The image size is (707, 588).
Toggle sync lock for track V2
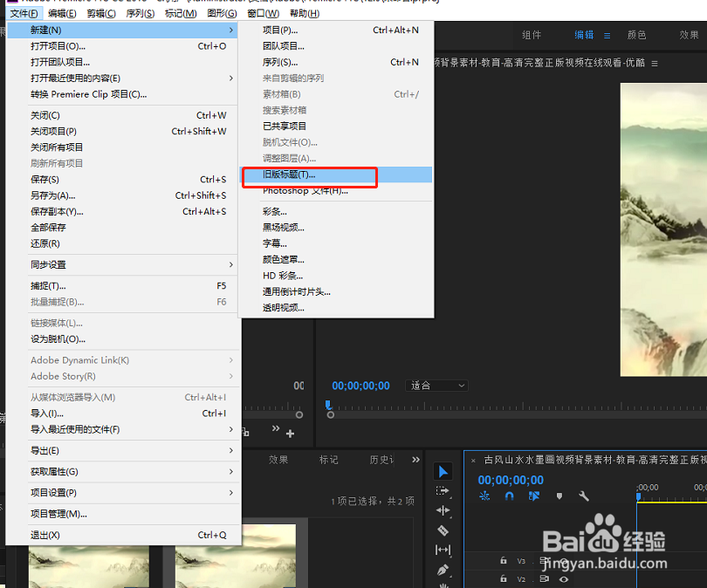(545, 579)
